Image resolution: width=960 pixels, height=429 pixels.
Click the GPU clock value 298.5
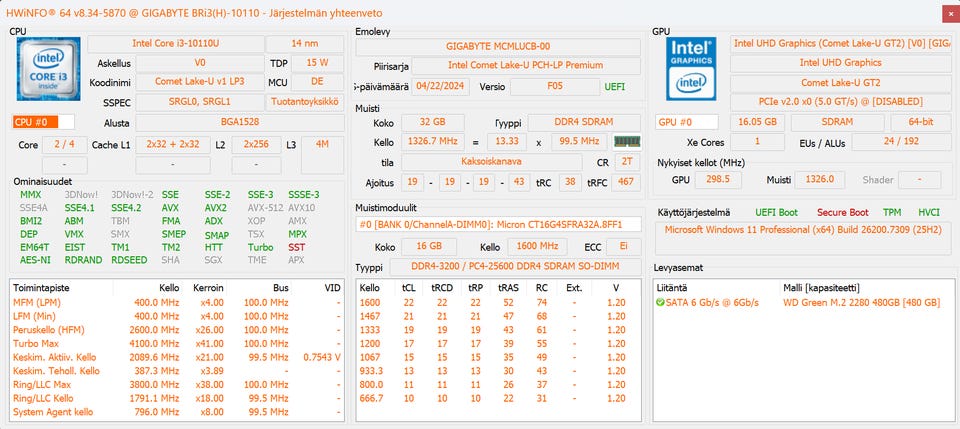click(718, 179)
